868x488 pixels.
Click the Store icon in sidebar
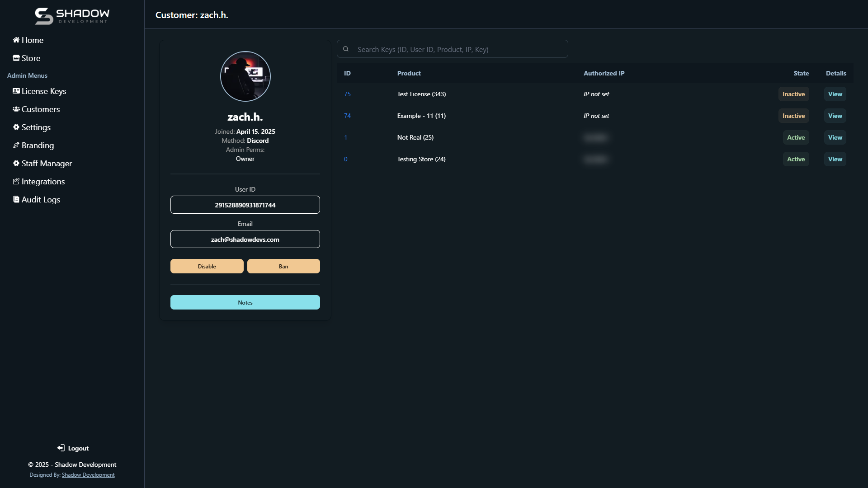click(x=16, y=58)
